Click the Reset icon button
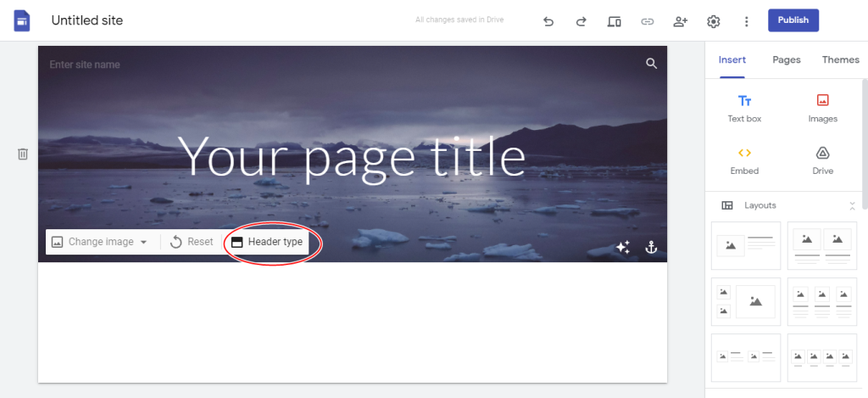This screenshot has width=868, height=398. click(192, 242)
